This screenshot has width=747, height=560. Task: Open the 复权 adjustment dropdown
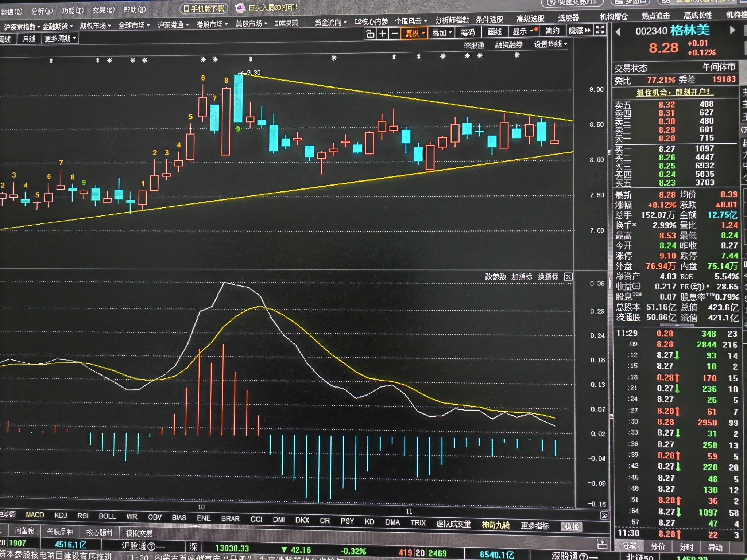[x=415, y=33]
